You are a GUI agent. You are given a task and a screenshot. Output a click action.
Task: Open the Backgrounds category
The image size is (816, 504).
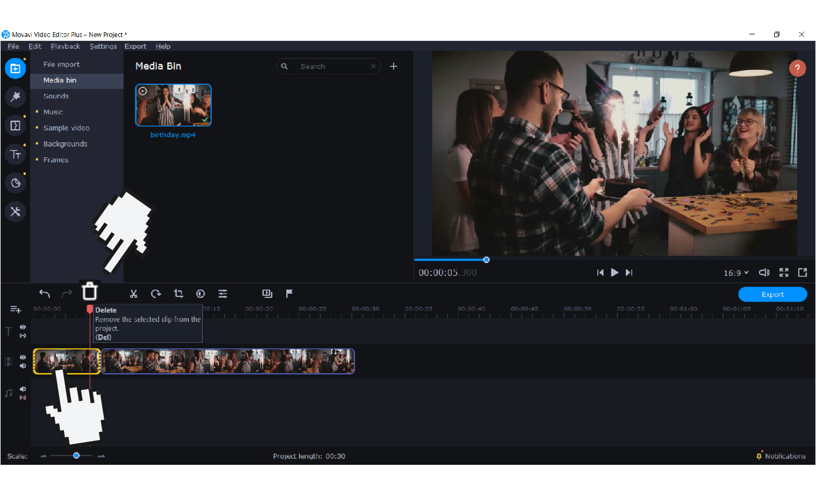pyautogui.click(x=65, y=144)
